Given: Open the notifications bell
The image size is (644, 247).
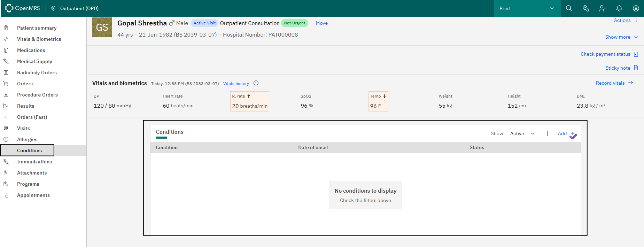Looking at the screenshot, I should (619, 8).
